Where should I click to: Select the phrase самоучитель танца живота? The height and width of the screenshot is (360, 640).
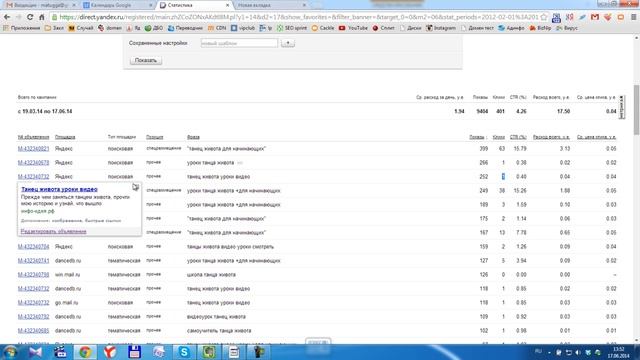pos(219,331)
